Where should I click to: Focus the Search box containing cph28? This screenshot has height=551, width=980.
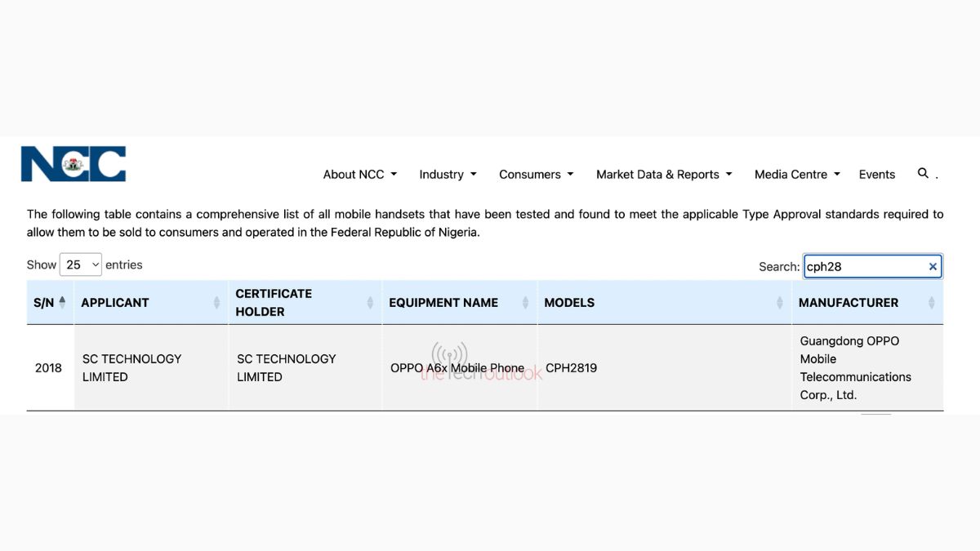coord(864,267)
